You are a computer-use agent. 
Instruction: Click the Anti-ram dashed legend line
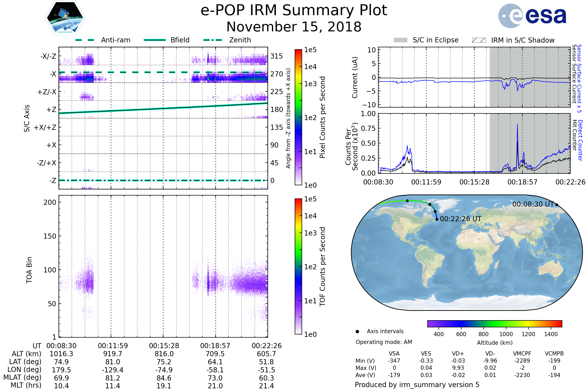(85, 40)
